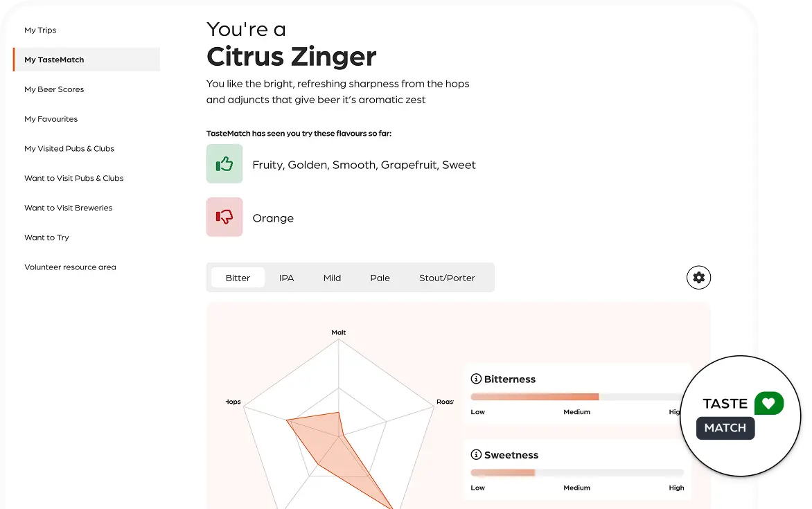Click the red thumbs-down disliked flavours icon

pyautogui.click(x=224, y=217)
